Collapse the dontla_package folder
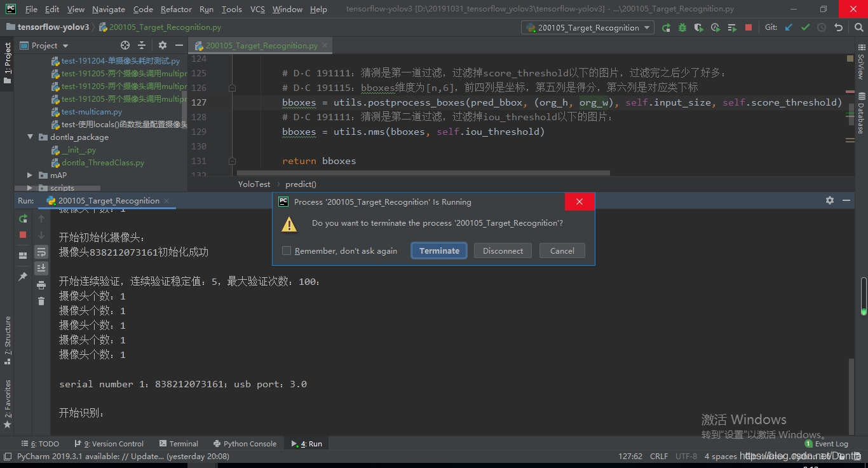 pyautogui.click(x=30, y=137)
